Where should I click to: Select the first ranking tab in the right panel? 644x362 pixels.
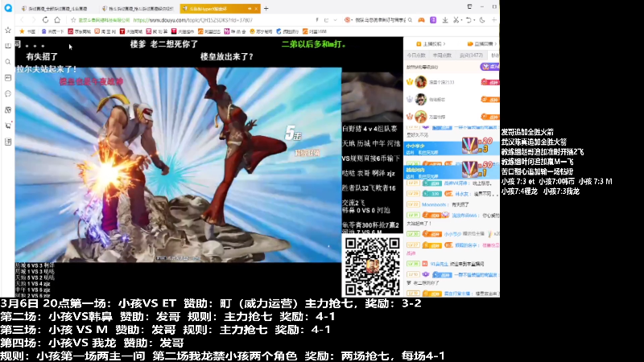[416, 56]
